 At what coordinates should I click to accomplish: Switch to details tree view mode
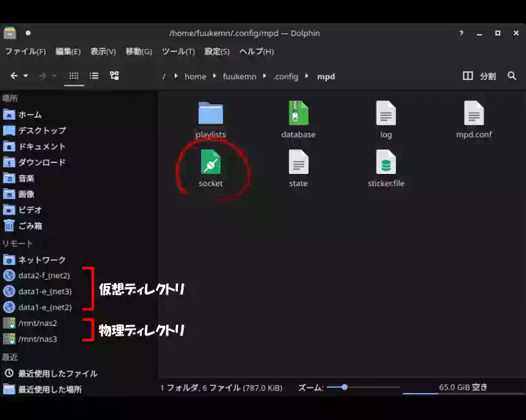(114, 75)
